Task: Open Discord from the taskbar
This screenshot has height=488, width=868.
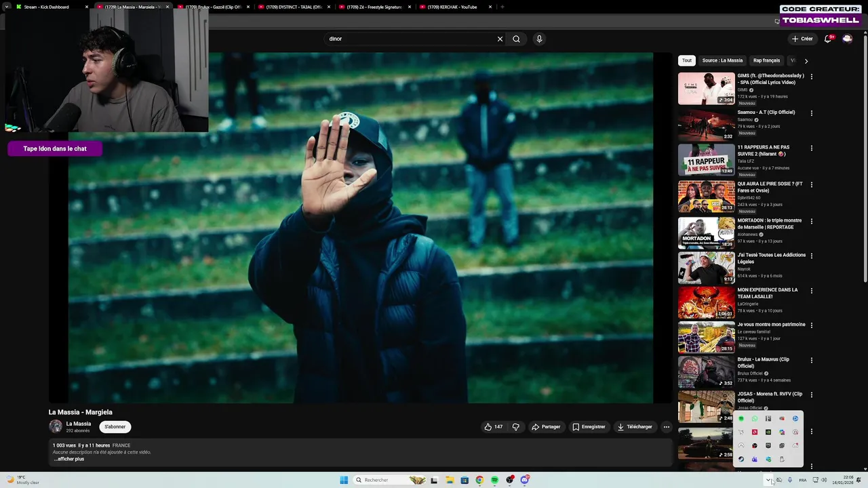Action: 525,480
